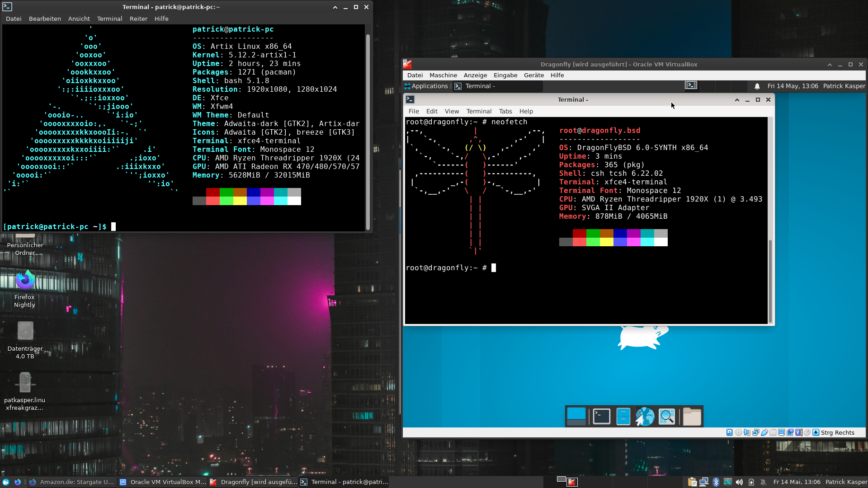The width and height of the screenshot is (868, 488).
Task: Click the View menu in DragonFly terminal
Action: pos(451,111)
